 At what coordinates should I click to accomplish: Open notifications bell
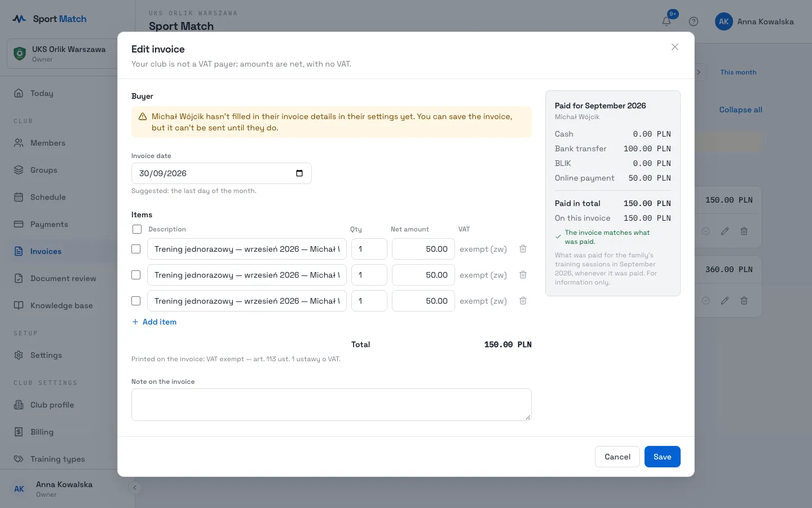667,21
